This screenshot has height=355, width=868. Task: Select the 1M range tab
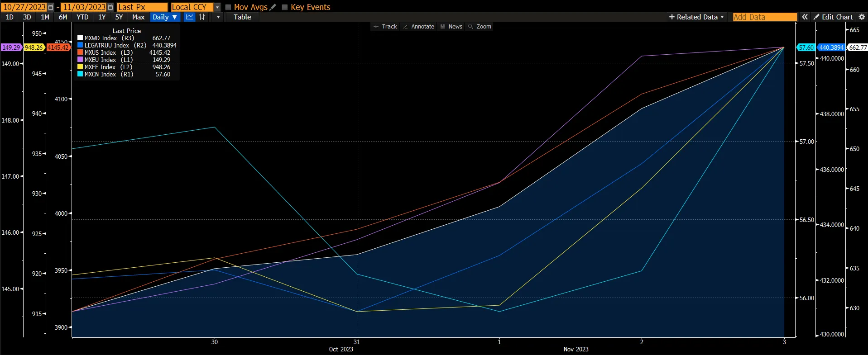click(x=45, y=17)
